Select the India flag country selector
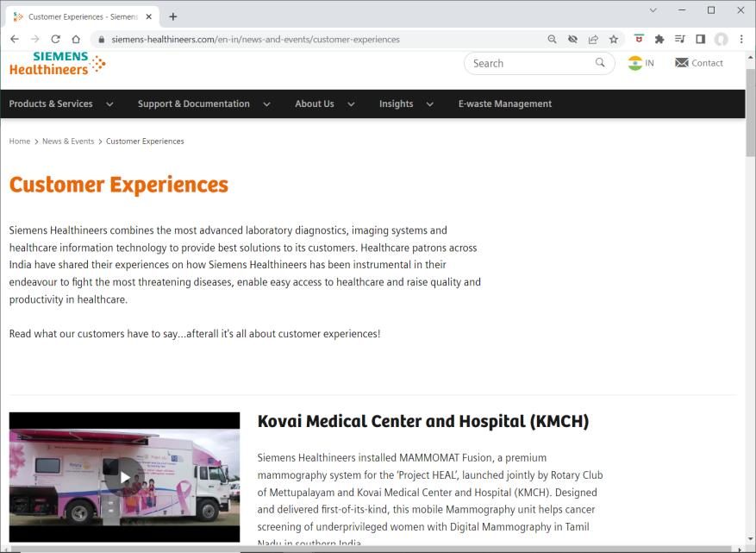756x553 pixels. 640,63
